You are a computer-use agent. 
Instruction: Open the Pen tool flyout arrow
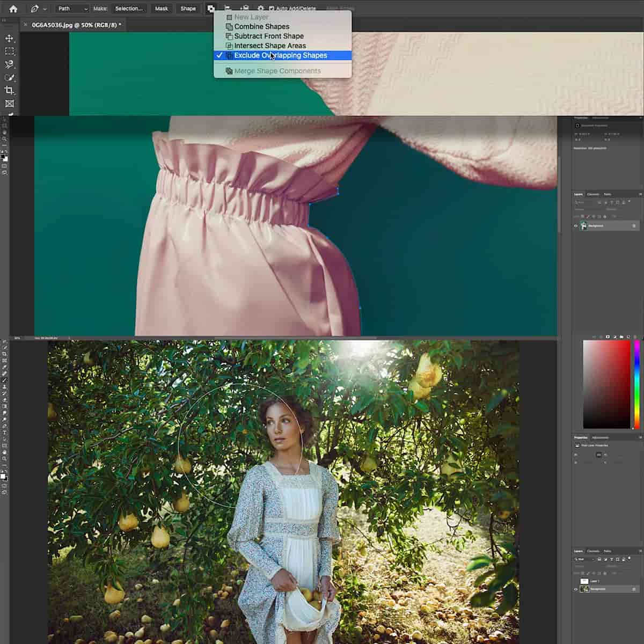45,9
